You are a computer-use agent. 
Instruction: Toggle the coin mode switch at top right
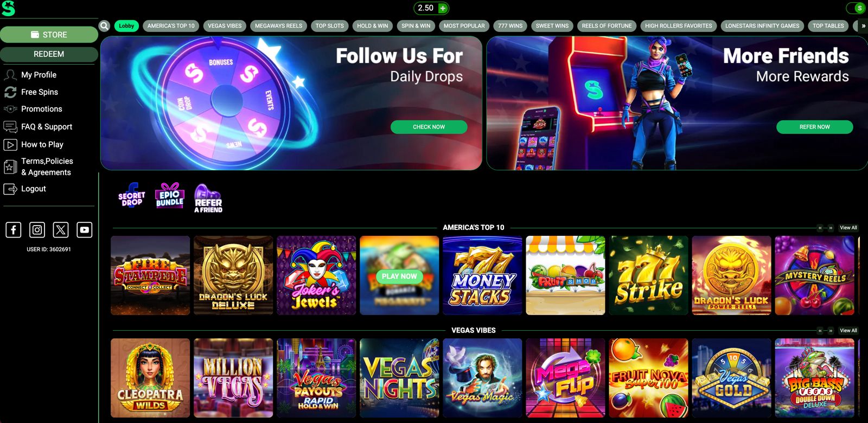(x=856, y=8)
